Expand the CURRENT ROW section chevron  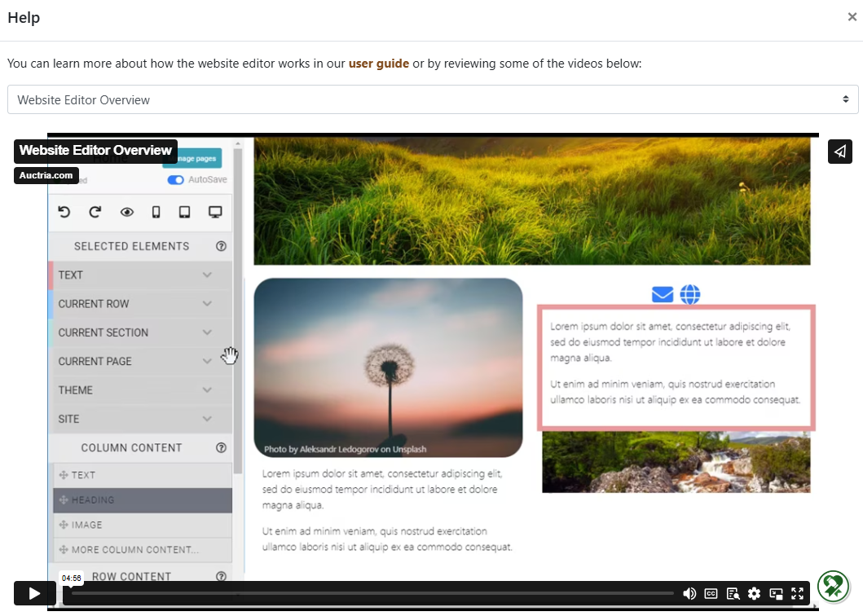(x=207, y=303)
